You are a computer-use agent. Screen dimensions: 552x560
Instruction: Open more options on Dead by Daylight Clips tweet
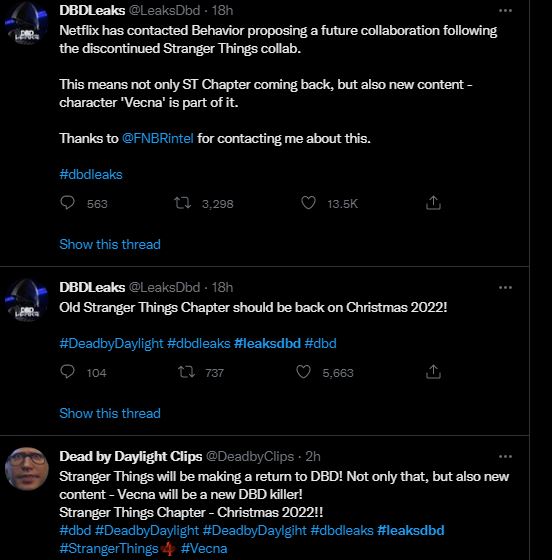click(505, 456)
